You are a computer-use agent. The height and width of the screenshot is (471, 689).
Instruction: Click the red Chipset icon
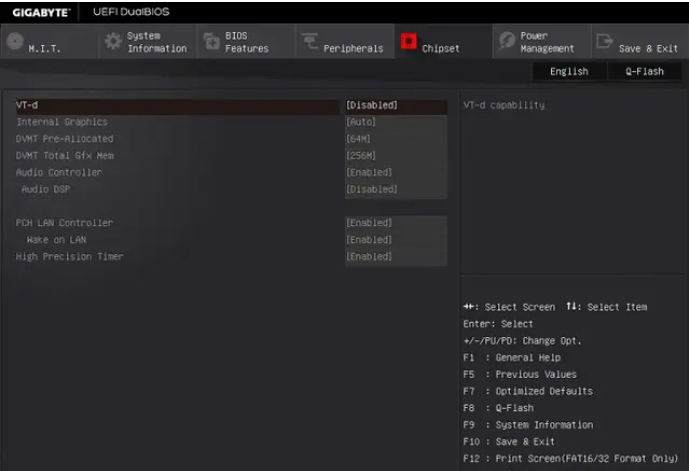[408, 42]
